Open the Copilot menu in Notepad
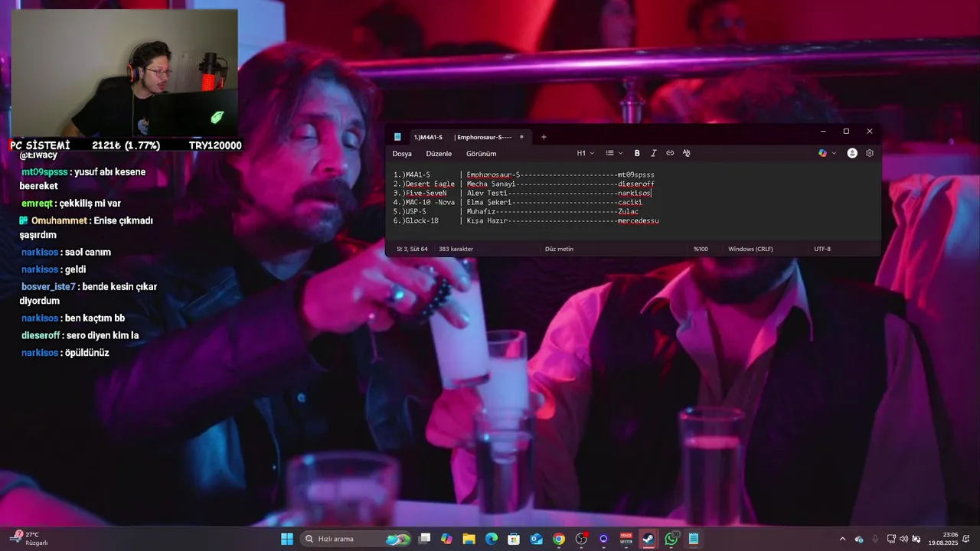Viewport: 980px width, 551px height. click(827, 153)
